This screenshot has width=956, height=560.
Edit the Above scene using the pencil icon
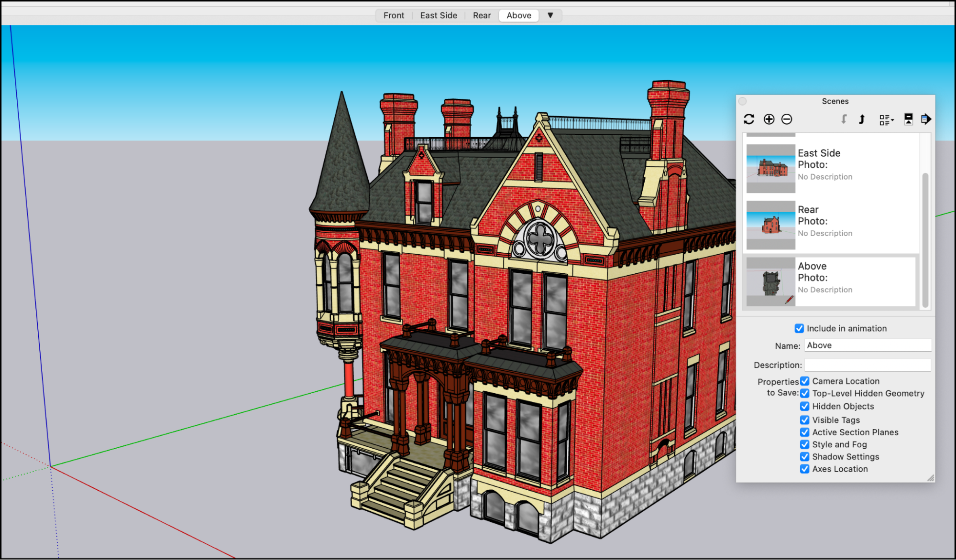pos(790,299)
